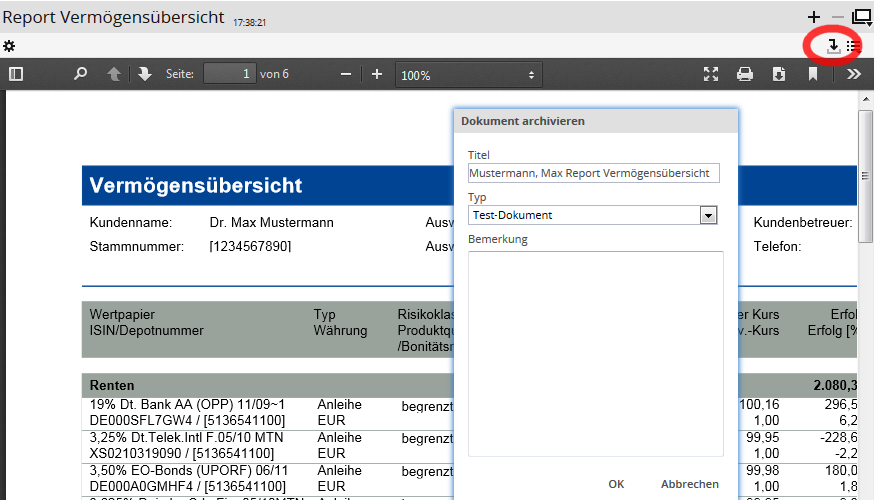Confirm archiving with OK
The width and height of the screenshot is (874, 500).
pos(616,484)
